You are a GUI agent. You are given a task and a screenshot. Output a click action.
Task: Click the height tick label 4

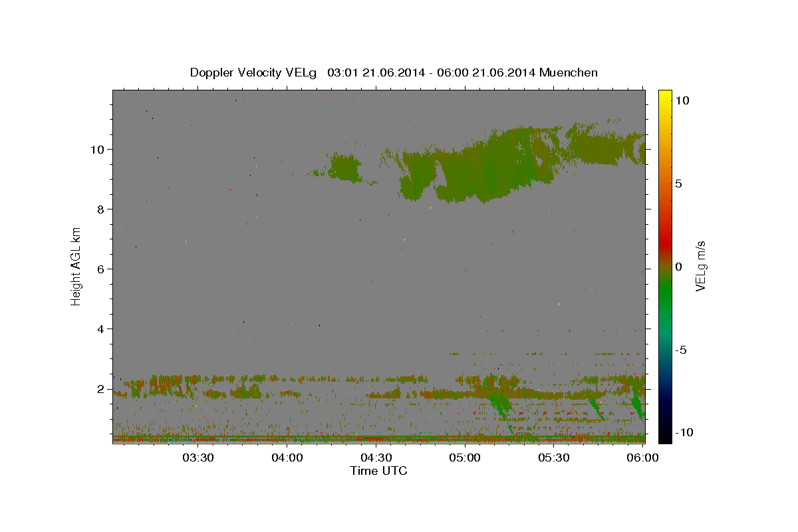(x=100, y=329)
